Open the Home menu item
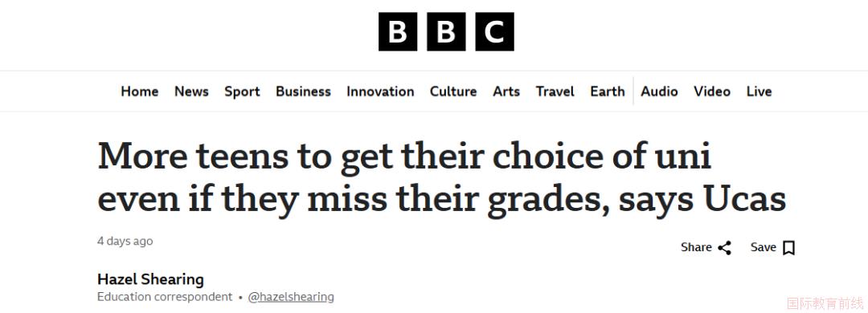868x313 pixels. [x=140, y=91]
